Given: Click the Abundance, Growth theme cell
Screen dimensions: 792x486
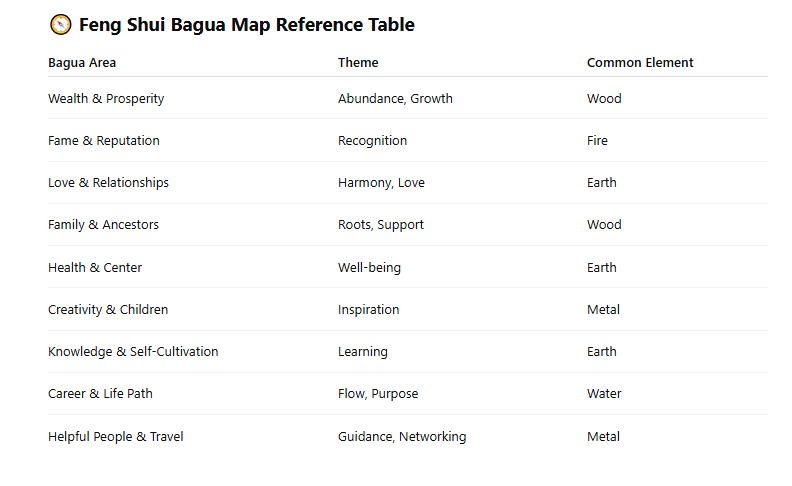Looking at the screenshot, I should click(395, 99).
